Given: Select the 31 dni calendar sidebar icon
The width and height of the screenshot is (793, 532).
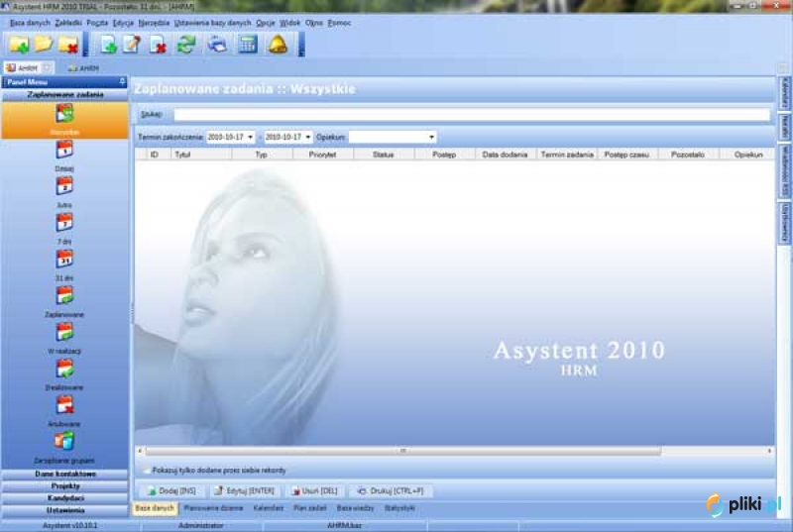Looking at the screenshot, I should click(x=64, y=260).
